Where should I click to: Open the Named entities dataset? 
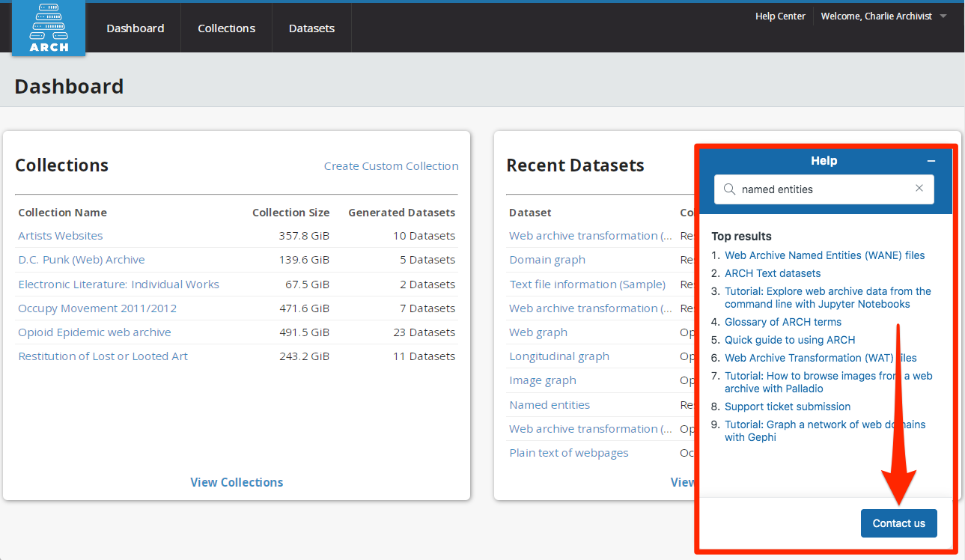(x=550, y=405)
